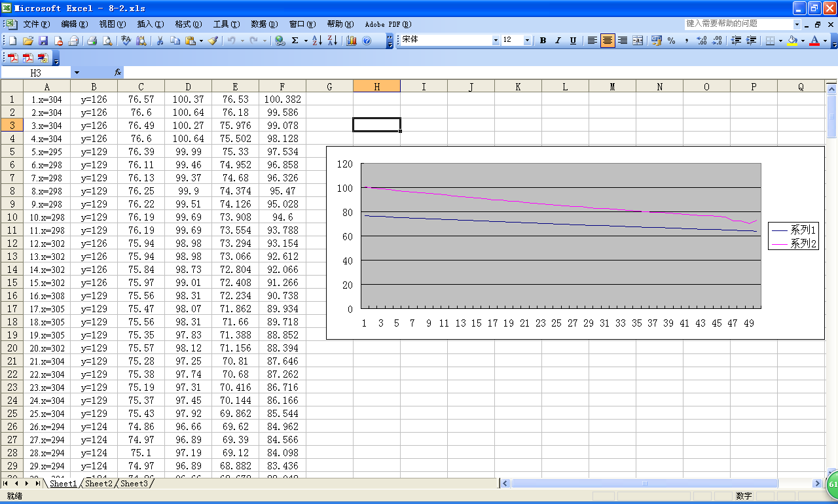Switch to the Sheet3 tab
The image size is (838, 504).
click(134, 484)
